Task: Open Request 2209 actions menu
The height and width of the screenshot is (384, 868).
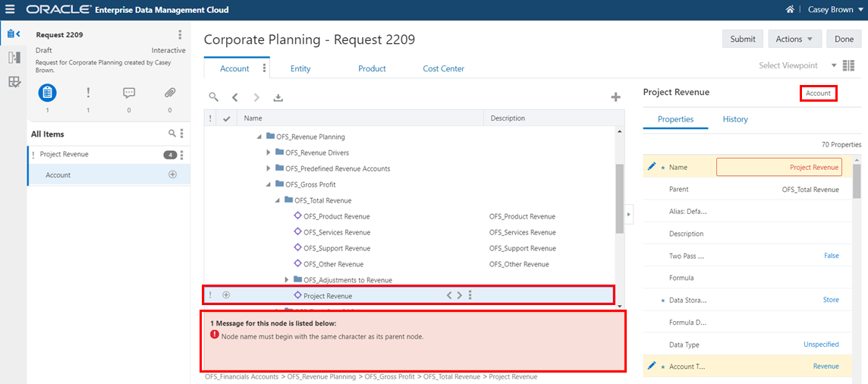Action: coord(179,35)
